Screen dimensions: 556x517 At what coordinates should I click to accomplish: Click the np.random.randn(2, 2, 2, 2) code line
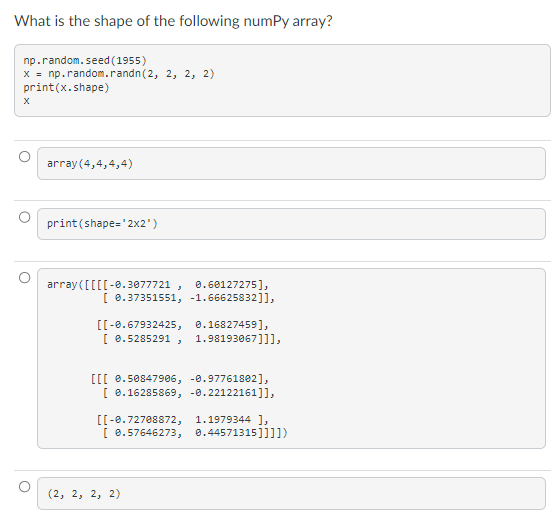(119, 74)
